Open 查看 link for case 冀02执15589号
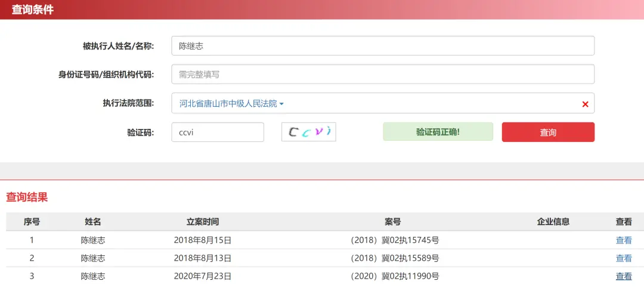Screen dimensions: 644x290 [624, 258]
